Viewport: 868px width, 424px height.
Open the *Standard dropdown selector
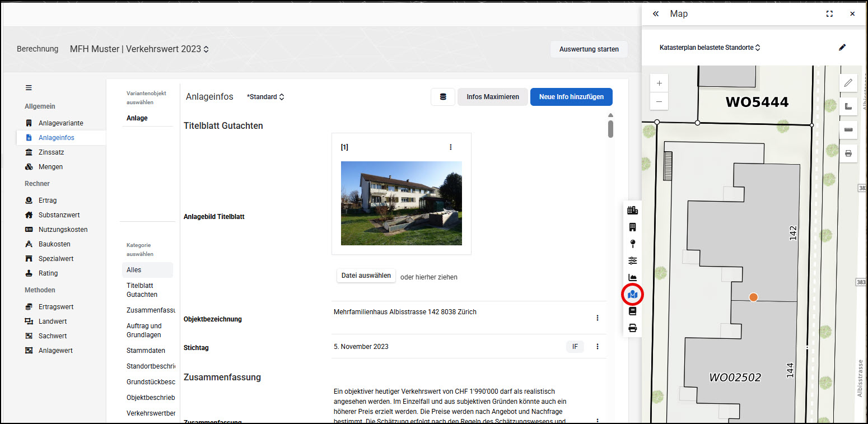click(265, 97)
